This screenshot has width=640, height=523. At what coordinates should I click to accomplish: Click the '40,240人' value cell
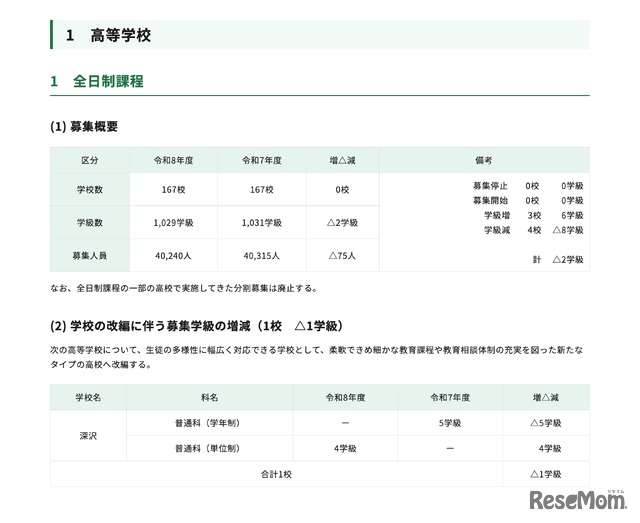coord(174,255)
